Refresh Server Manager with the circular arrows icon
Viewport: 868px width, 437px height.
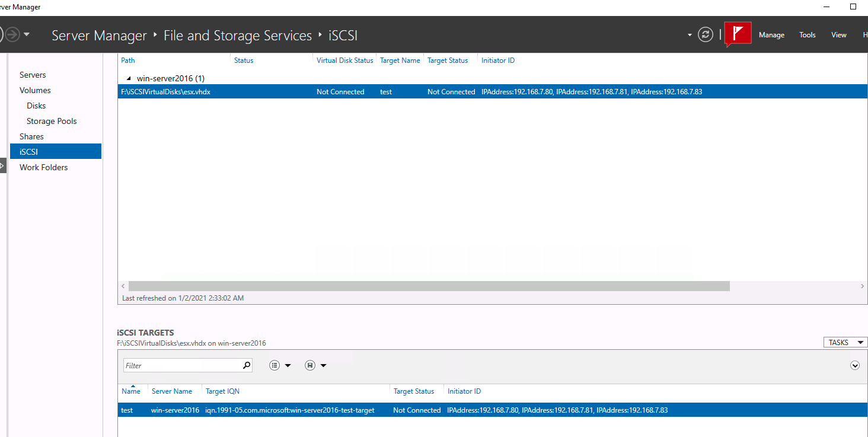tap(705, 34)
